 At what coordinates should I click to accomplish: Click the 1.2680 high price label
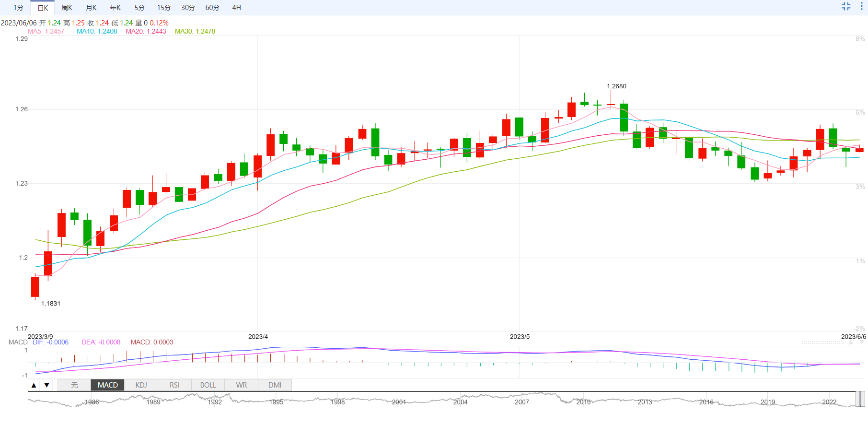616,86
